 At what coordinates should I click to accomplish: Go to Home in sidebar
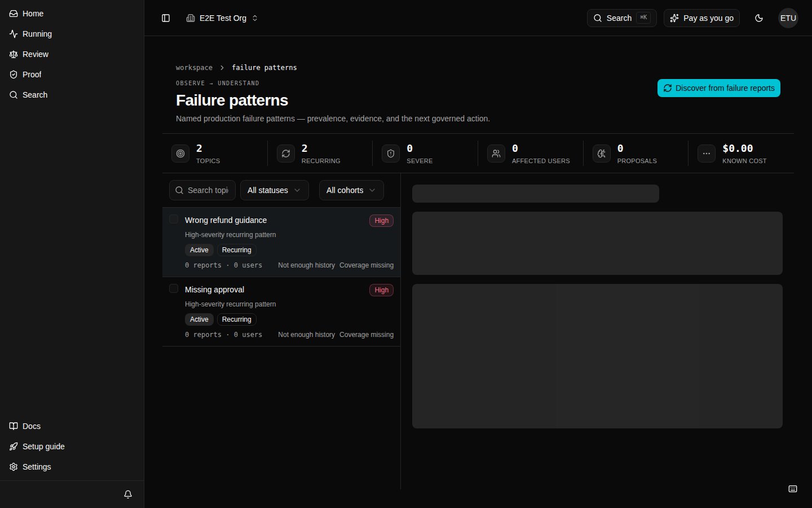[x=72, y=14]
